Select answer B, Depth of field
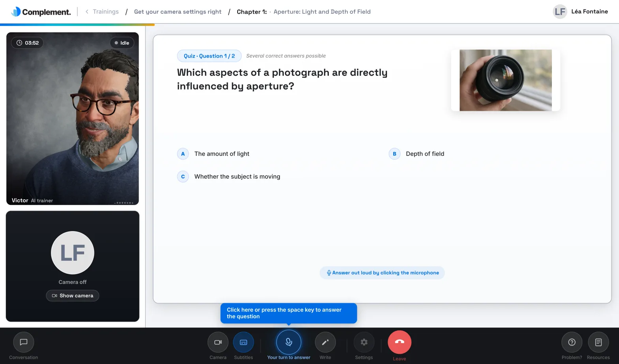Image resolution: width=619 pixels, height=364 pixels. click(416, 154)
